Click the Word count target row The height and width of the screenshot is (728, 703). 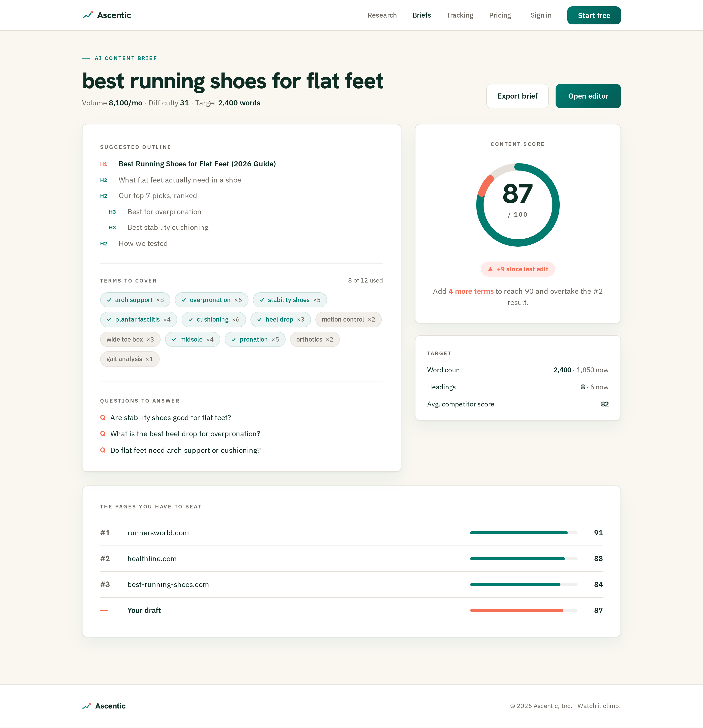517,370
